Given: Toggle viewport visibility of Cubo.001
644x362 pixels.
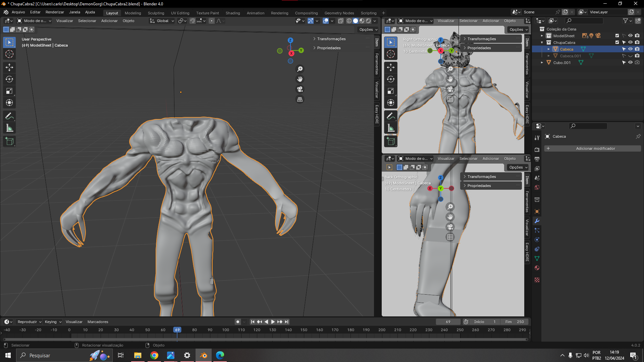Looking at the screenshot, I should [630, 62].
